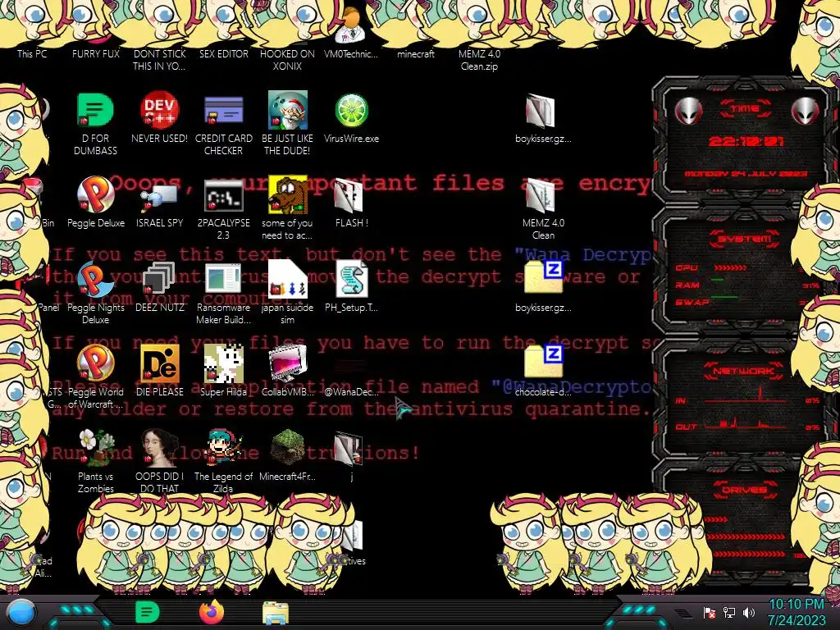Click the flag notification tray icon

pos(710,613)
